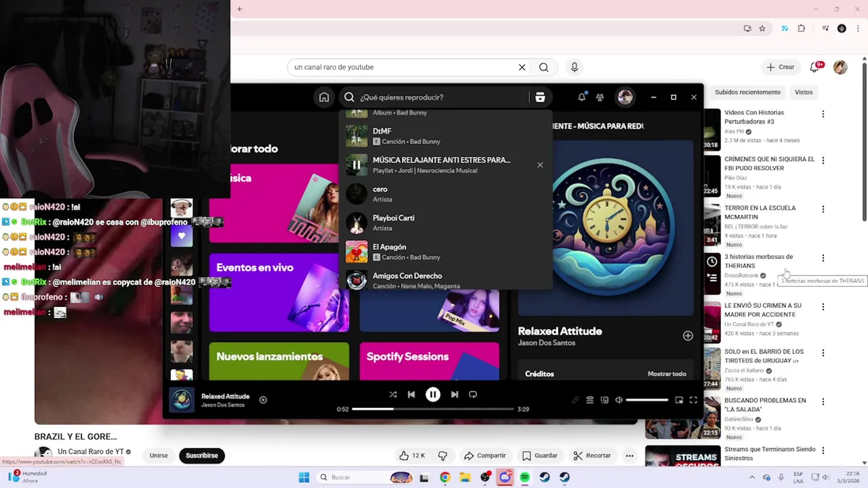Start YouTube voice search microphone
The width and height of the screenshot is (868, 488).
[574, 67]
